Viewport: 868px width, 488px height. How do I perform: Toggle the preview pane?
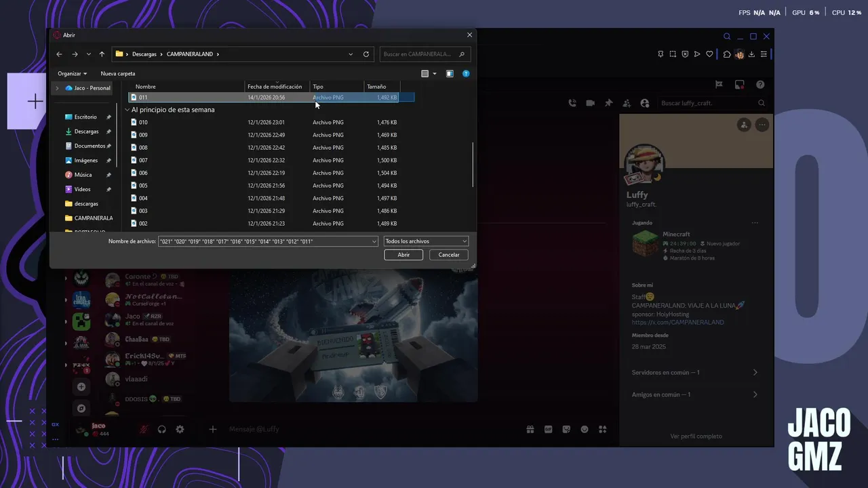click(x=450, y=73)
